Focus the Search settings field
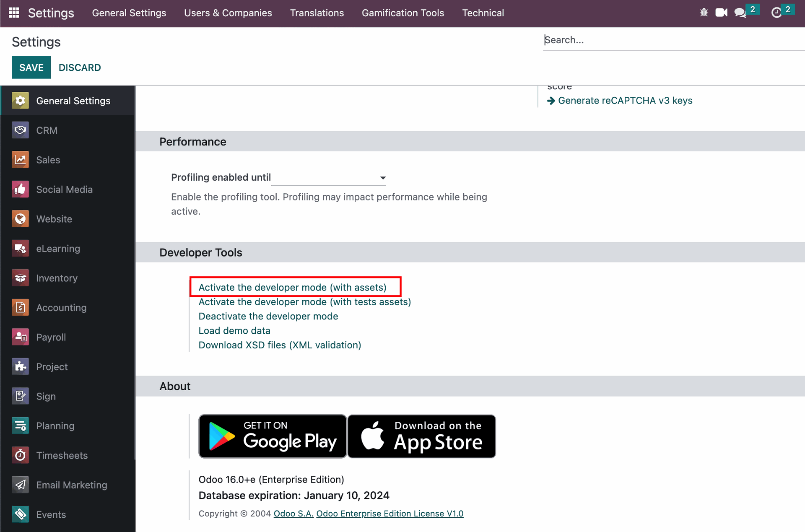This screenshot has height=532, width=805. tap(674, 40)
